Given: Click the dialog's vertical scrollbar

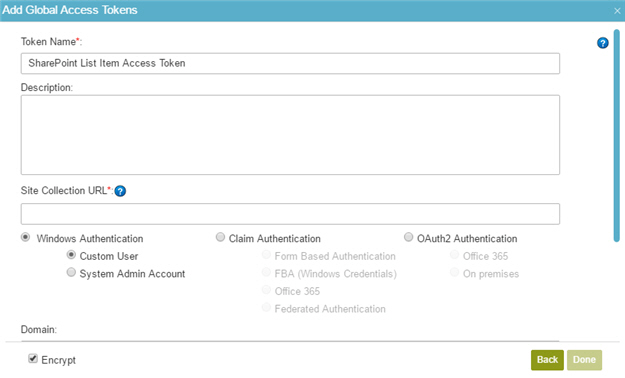Looking at the screenshot, I should (617, 136).
